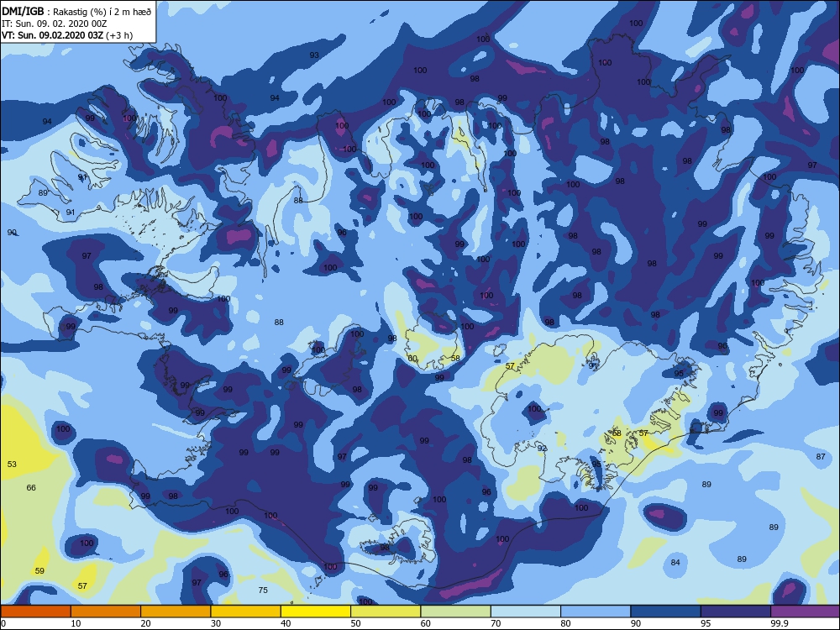Click the '92' humidity value on the map
840x630 pixels.
(542, 449)
